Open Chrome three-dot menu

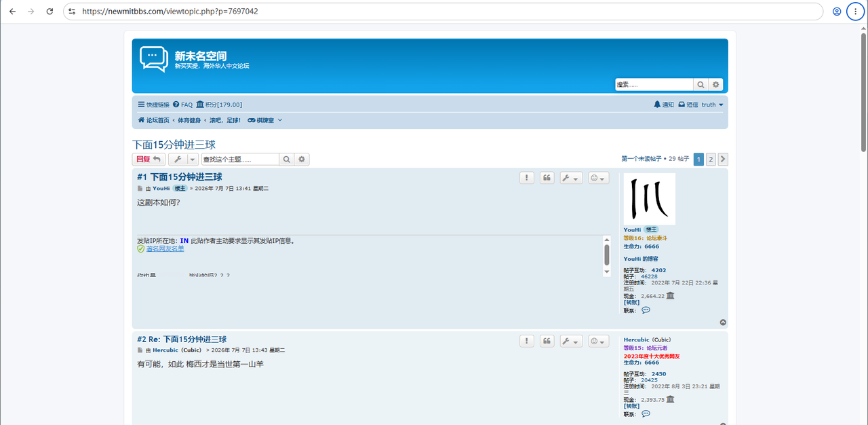pyautogui.click(x=855, y=12)
